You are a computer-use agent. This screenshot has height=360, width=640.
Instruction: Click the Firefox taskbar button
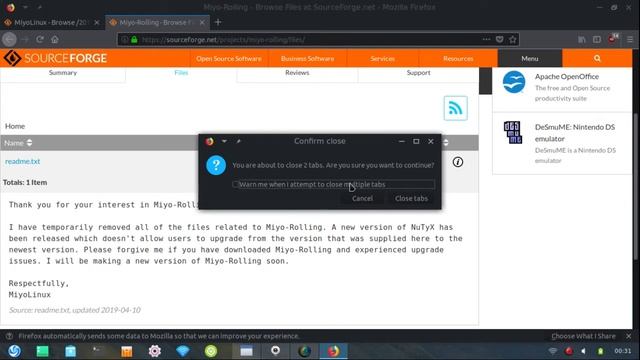click(x=333, y=351)
